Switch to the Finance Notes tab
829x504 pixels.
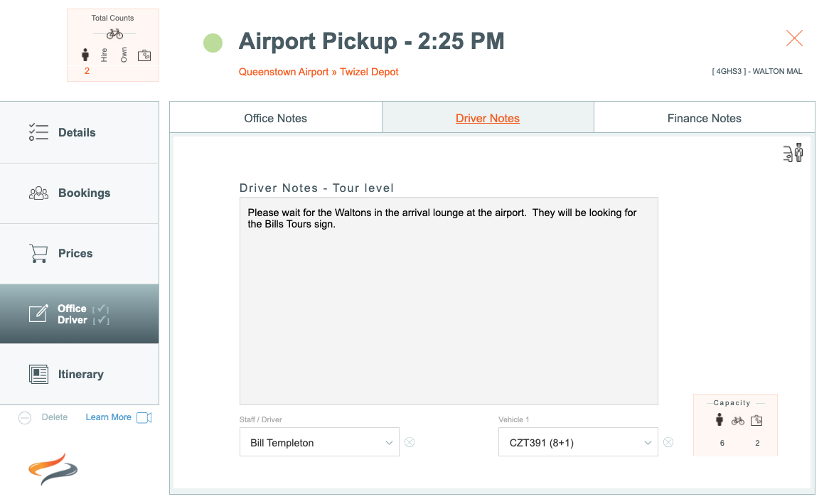pos(705,117)
